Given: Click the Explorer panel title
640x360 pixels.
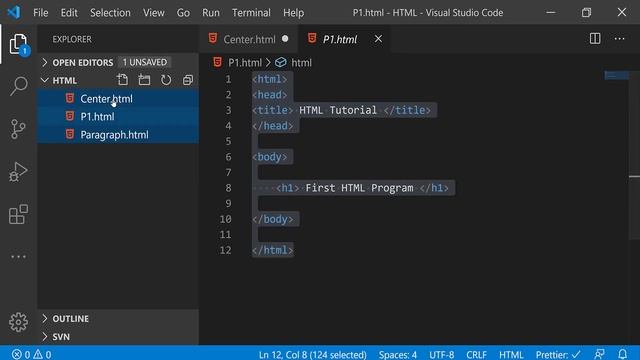Looking at the screenshot, I should coord(72,39).
